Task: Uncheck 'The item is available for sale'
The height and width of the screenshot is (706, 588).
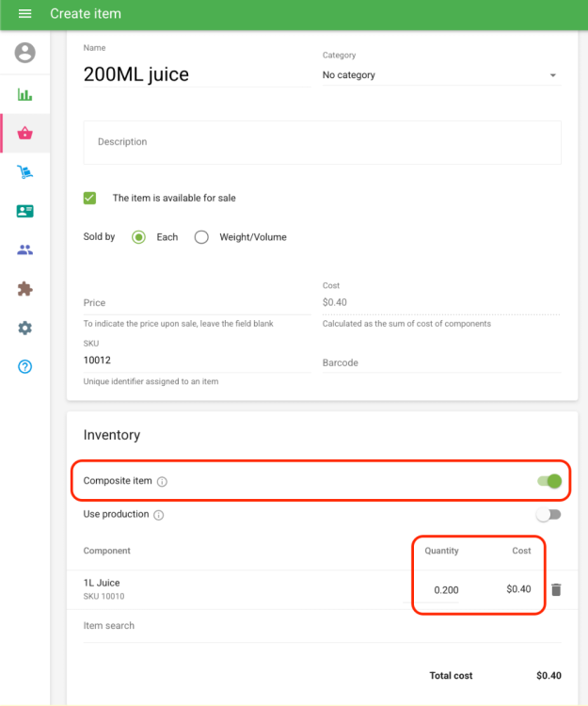Action: [x=89, y=198]
